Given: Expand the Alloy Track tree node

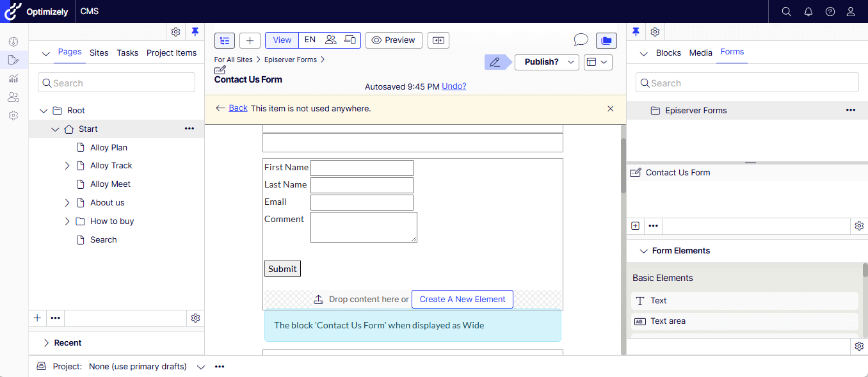Looking at the screenshot, I should [67, 166].
